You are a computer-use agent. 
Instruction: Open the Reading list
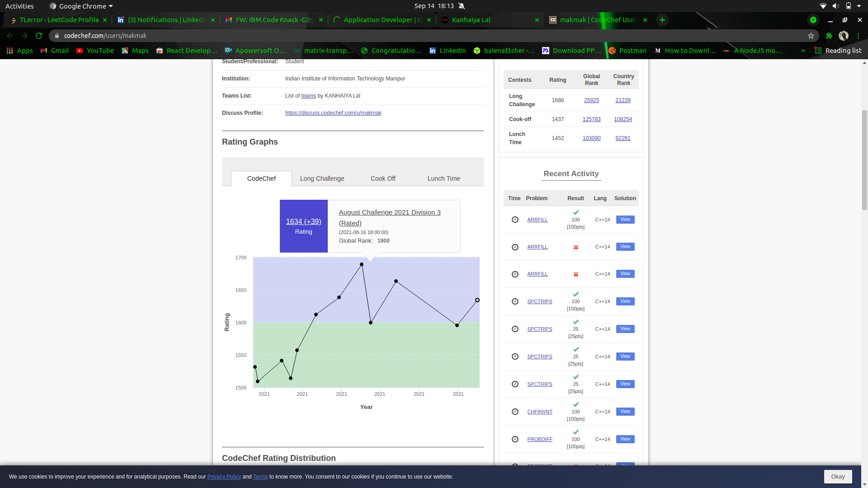(x=838, y=51)
